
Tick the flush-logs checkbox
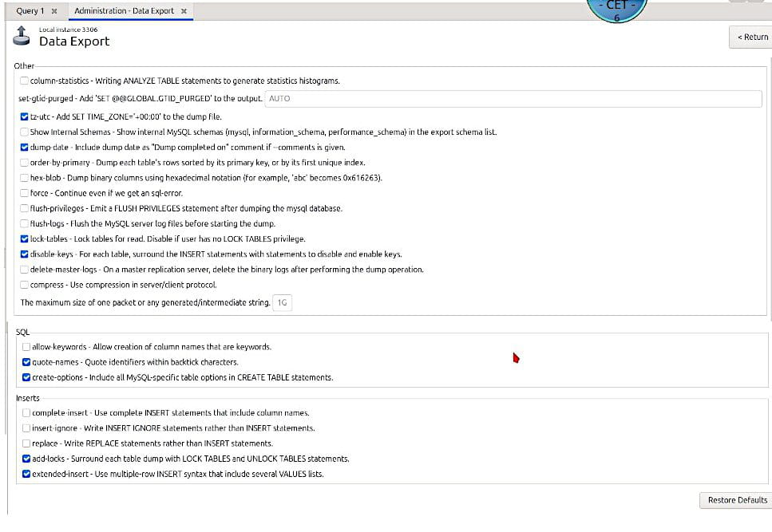tap(24, 223)
